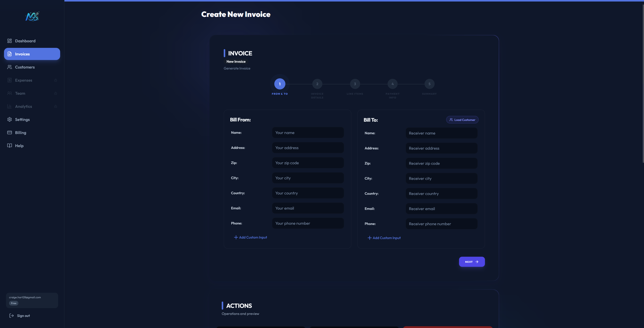Click the Customers people icon
This screenshot has width=644, height=328.
[10, 67]
